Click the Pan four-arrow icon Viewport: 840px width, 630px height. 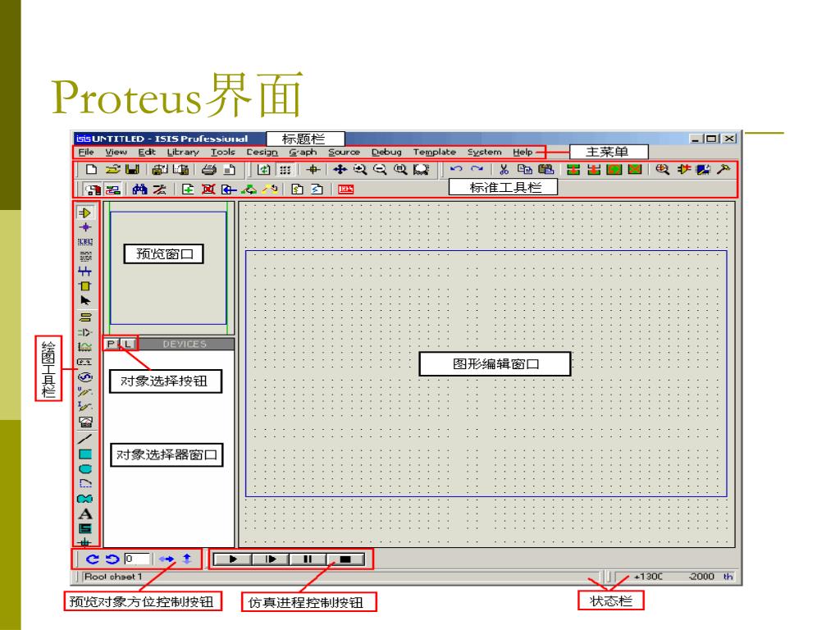340,170
